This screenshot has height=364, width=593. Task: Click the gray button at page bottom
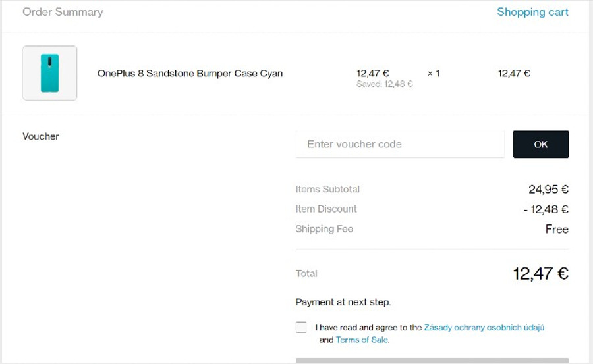pyautogui.click(x=432, y=361)
